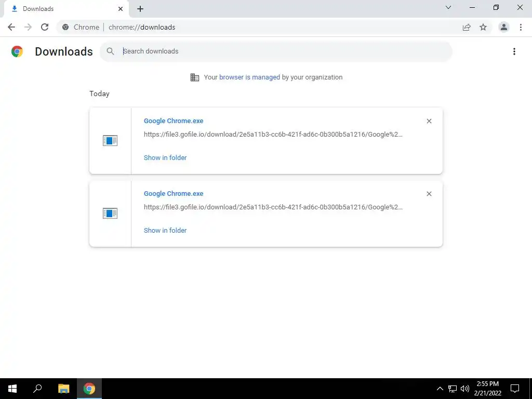
Task: Open the first Google Chrome.exe file link
Action: (x=174, y=121)
